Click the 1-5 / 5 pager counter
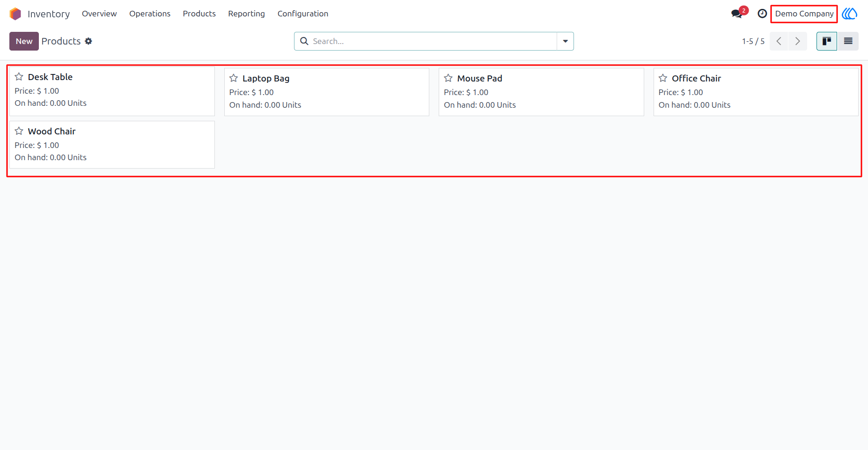868x450 pixels. point(753,41)
